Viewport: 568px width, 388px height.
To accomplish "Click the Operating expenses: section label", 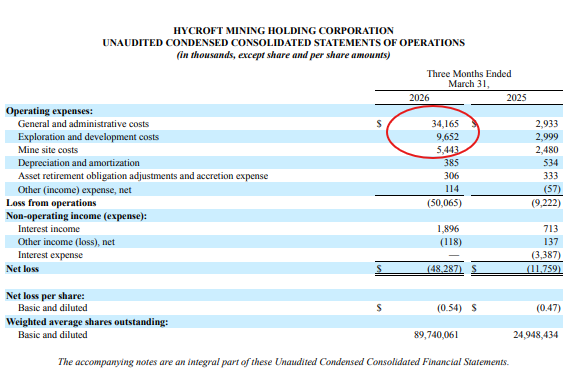I will tap(50, 111).
